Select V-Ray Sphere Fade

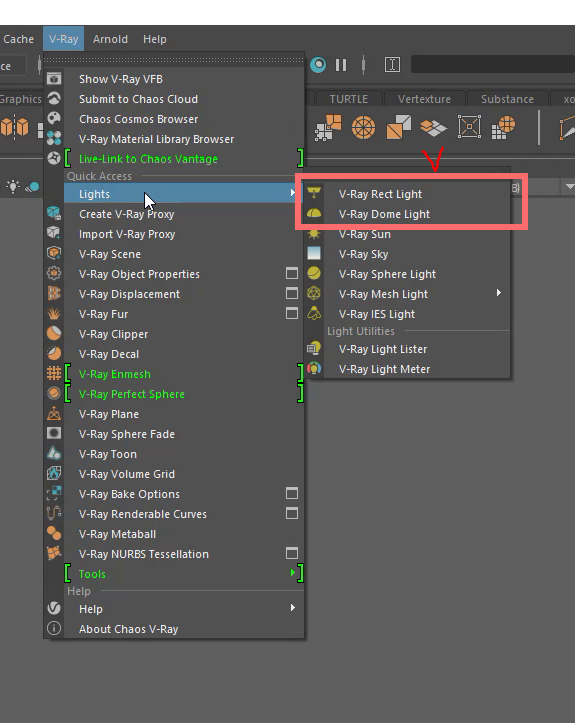(184, 434)
